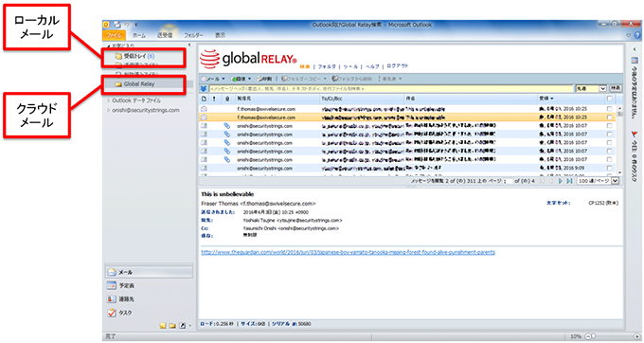
Task: Click the ツール link in Global Relay header
Action: (350, 66)
